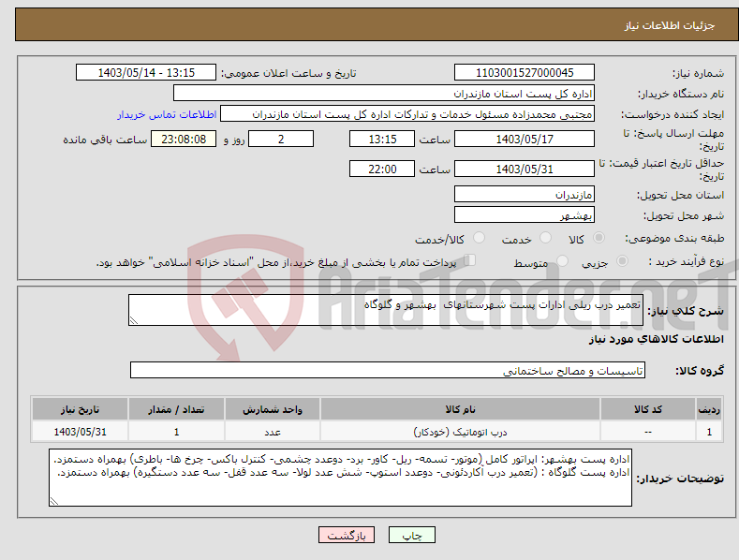This screenshot has height=560, width=739.
Task: Click the buyer organization name field
Action: 384,94
